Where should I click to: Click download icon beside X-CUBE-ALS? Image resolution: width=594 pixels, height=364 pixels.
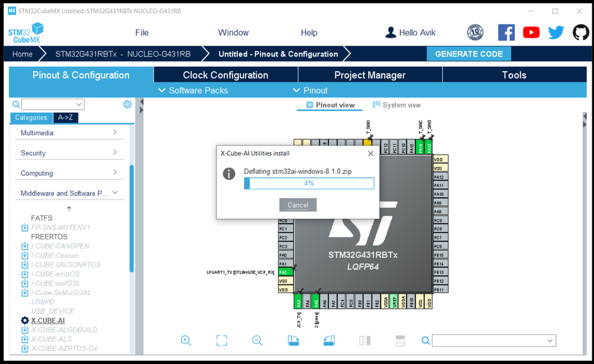pos(24,339)
